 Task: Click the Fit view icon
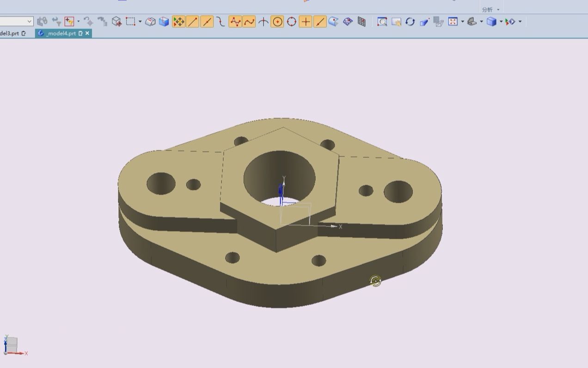coord(453,22)
